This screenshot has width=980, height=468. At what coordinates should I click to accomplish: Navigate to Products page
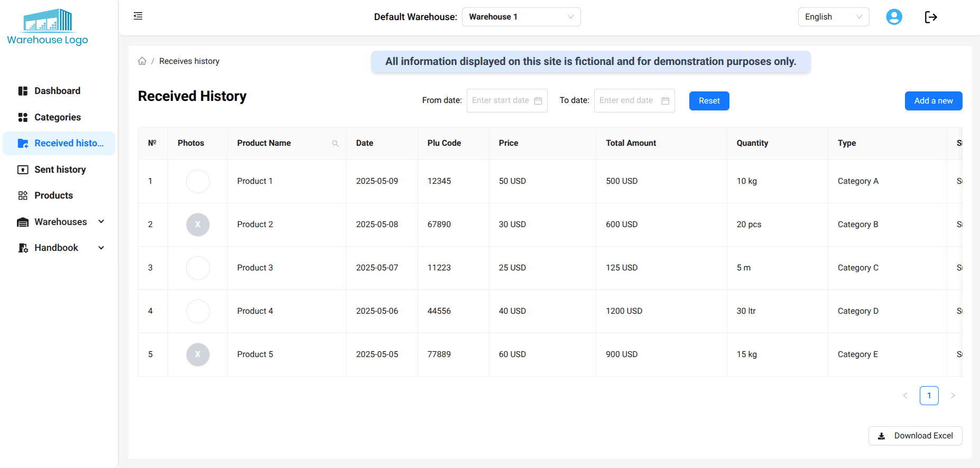[x=59, y=195]
